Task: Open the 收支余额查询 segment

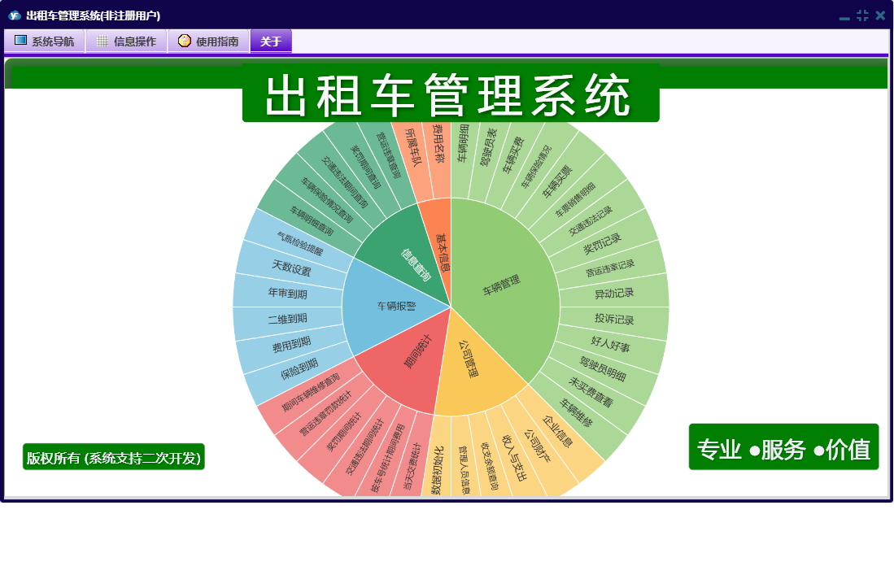Action: pos(489,466)
